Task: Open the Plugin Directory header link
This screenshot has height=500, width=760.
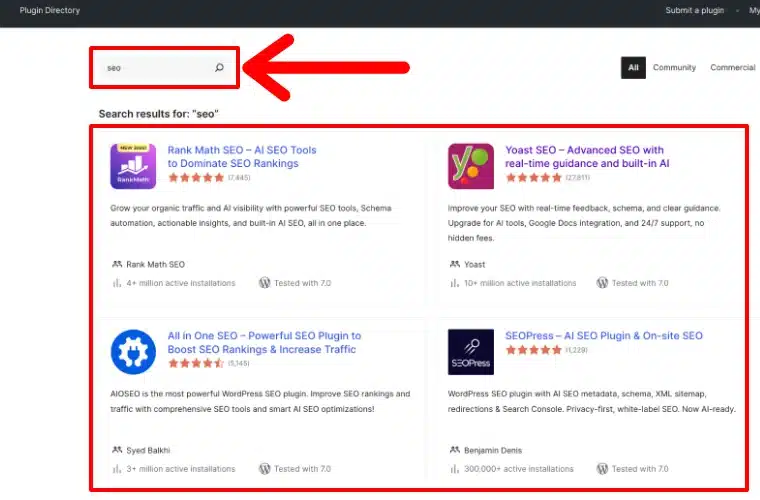Action: pos(49,10)
